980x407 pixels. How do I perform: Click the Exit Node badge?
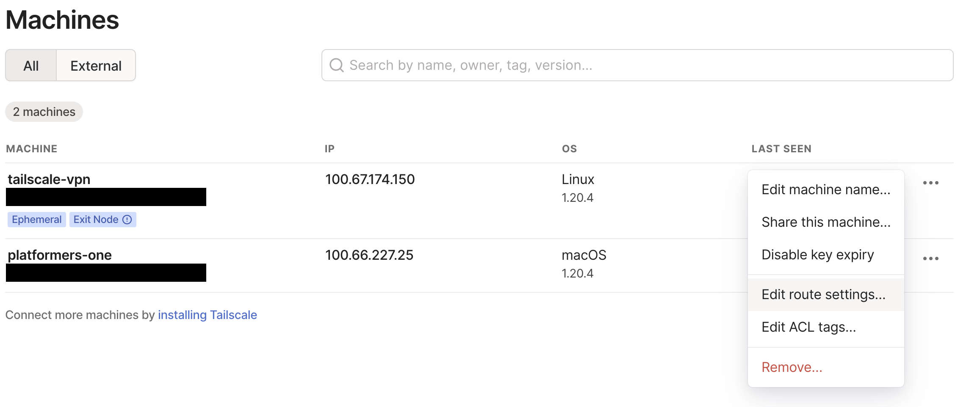tap(103, 220)
